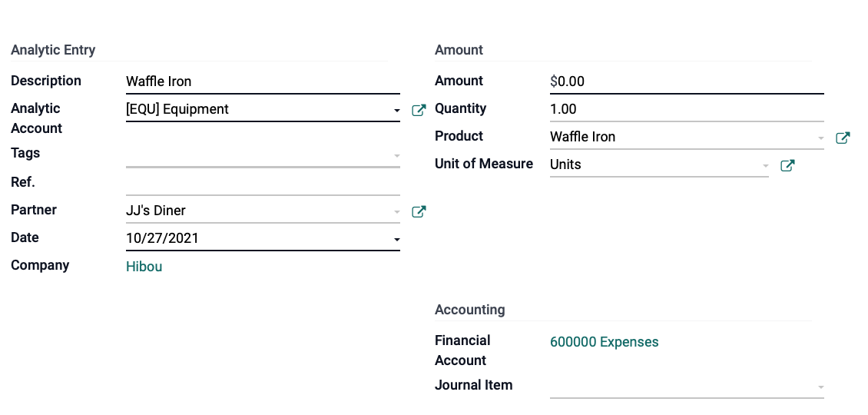
Task: Open external link for Unit of Measure
Action: coord(788,166)
